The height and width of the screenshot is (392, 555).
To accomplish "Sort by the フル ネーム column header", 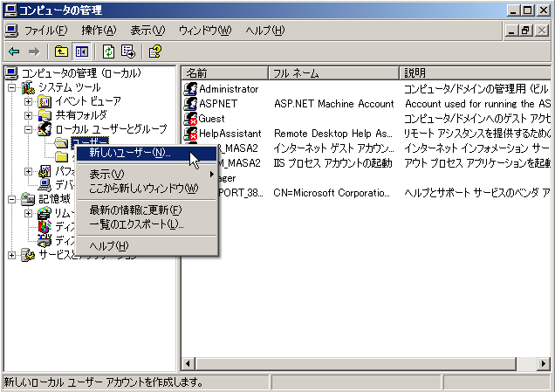I will (x=333, y=73).
